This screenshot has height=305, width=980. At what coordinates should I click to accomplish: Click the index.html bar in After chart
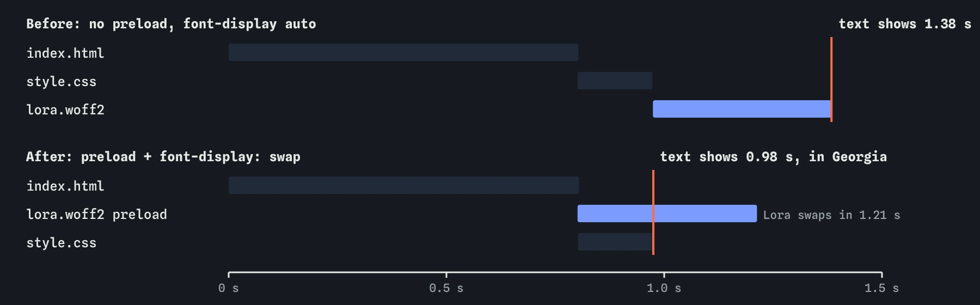[403, 185]
